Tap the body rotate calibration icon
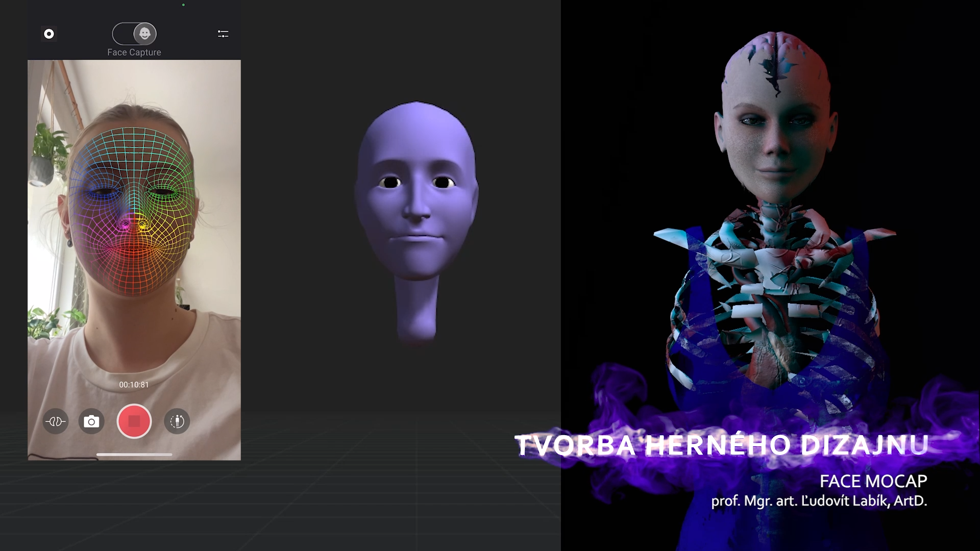The image size is (980, 551). pyautogui.click(x=177, y=421)
